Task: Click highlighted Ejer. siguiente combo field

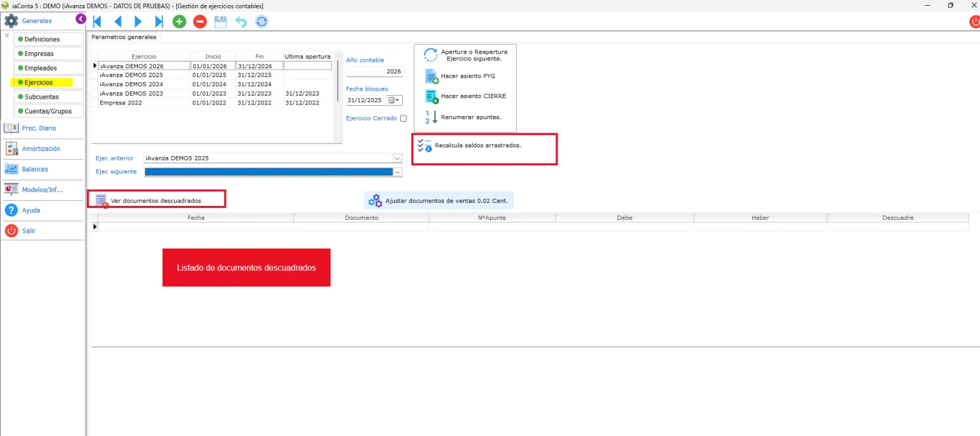Action: click(268, 172)
